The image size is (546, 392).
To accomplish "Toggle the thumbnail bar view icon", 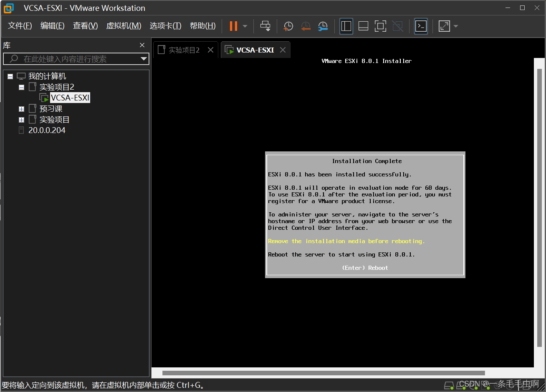I will 364,26.
